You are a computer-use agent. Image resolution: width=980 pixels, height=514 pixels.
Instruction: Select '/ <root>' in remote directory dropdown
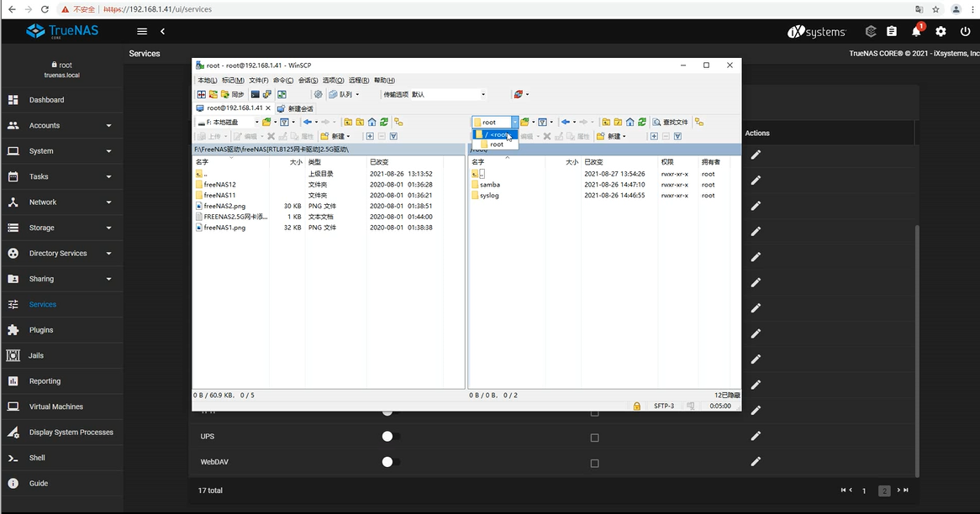[496, 134]
